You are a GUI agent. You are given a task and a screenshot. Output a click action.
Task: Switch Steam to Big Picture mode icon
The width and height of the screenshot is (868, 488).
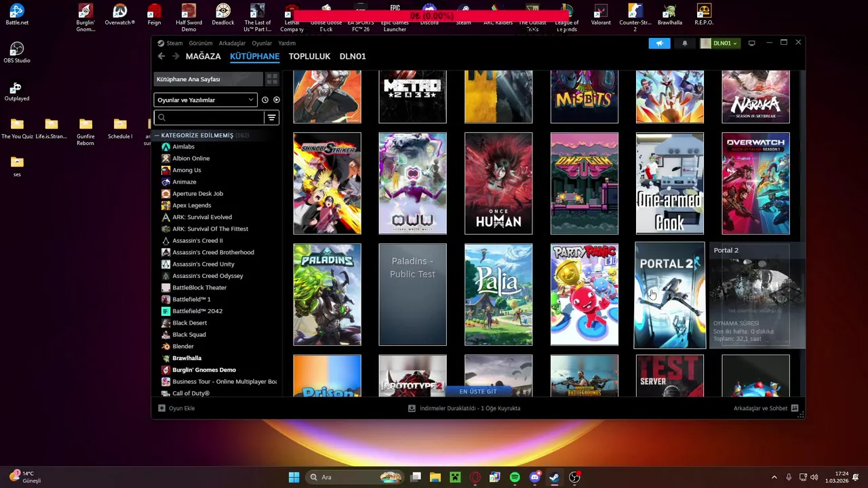(x=751, y=43)
